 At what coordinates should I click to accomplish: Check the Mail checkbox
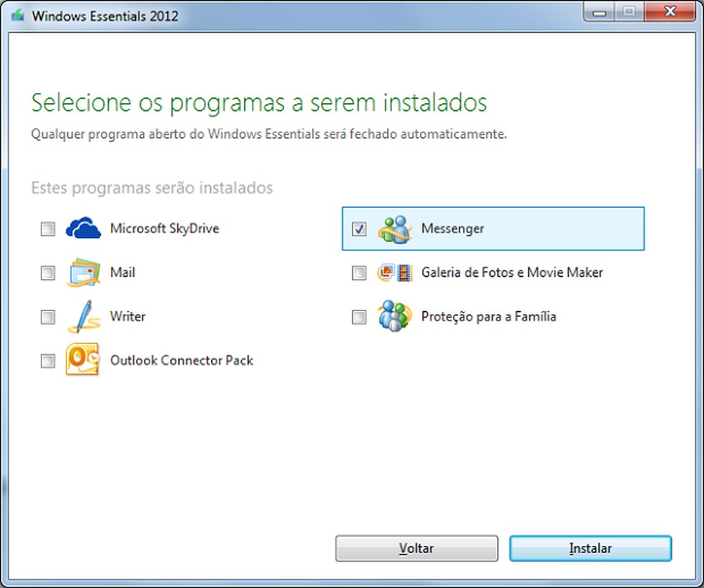point(48,273)
